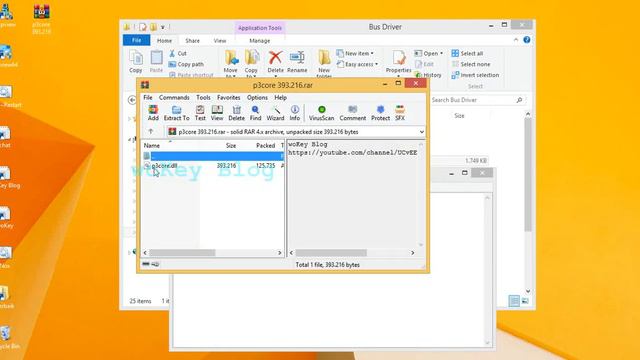Click the New folder ribbon button
The height and width of the screenshot is (360, 640).
tap(324, 63)
